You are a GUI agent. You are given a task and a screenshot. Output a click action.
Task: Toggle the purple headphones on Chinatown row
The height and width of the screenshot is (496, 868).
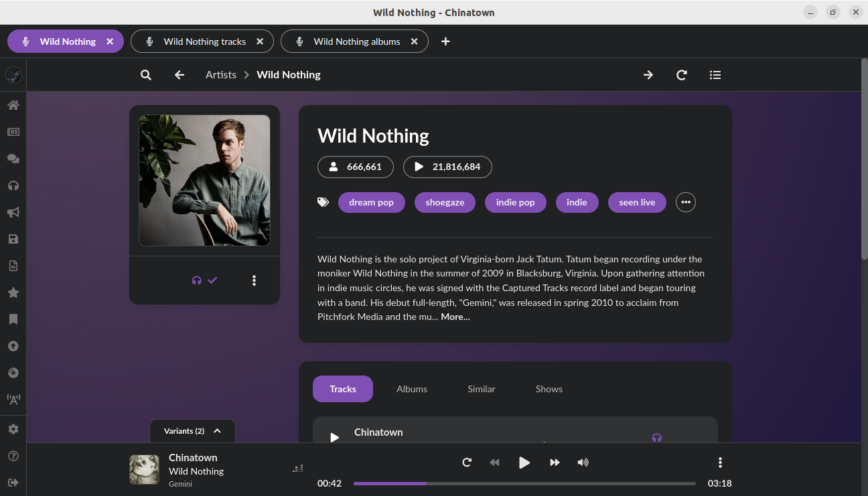click(x=656, y=438)
